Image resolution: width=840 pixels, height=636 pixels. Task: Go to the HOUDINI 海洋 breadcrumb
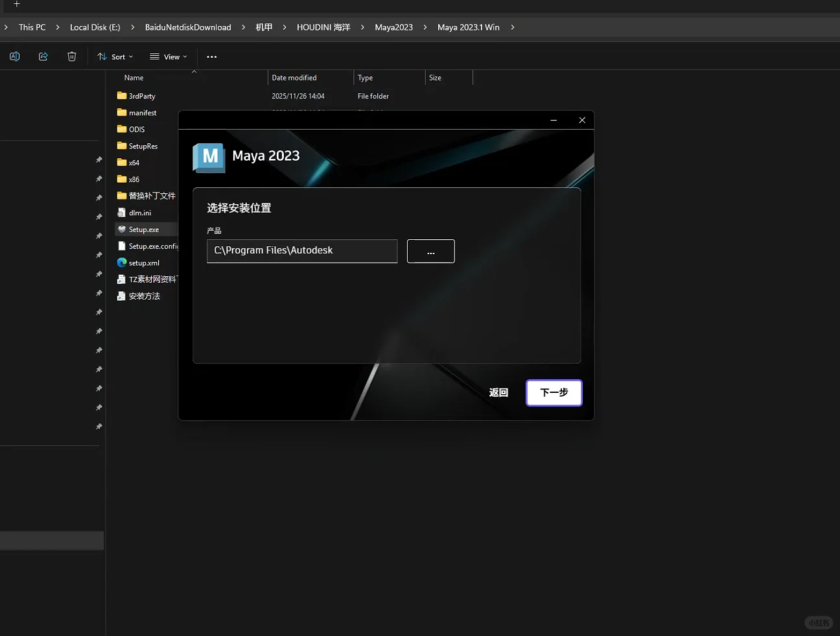pyautogui.click(x=323, y=27)
